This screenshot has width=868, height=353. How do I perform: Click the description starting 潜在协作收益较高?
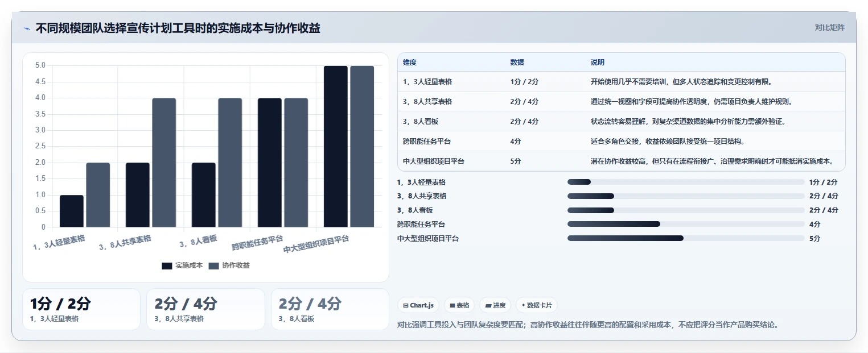click(713, 161)
